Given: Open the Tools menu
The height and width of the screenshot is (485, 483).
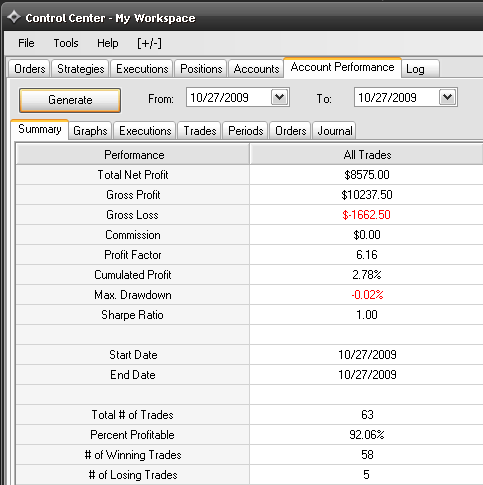Looking at the screenshot, I should [66, 43].
